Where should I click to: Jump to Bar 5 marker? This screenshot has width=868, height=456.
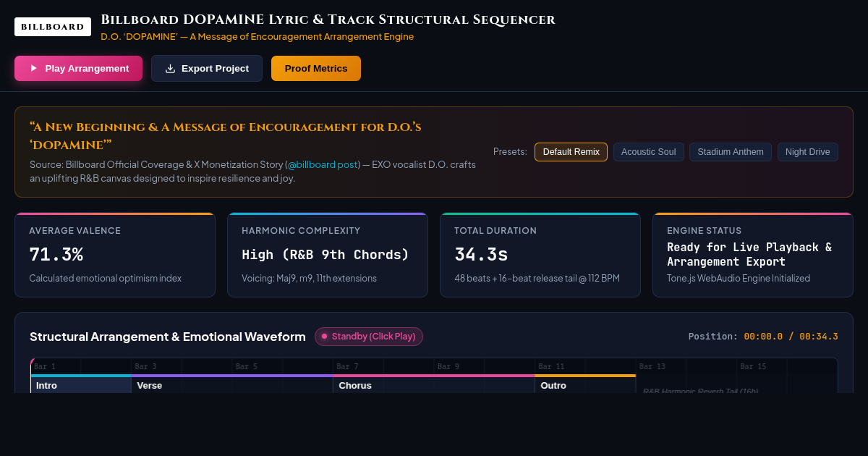(247, 366)
